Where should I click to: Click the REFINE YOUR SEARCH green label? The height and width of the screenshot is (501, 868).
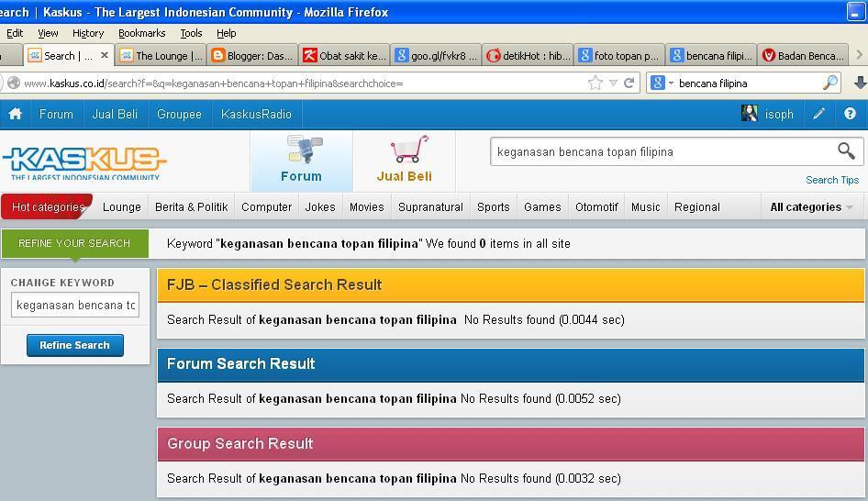click(x=74, y=243)
